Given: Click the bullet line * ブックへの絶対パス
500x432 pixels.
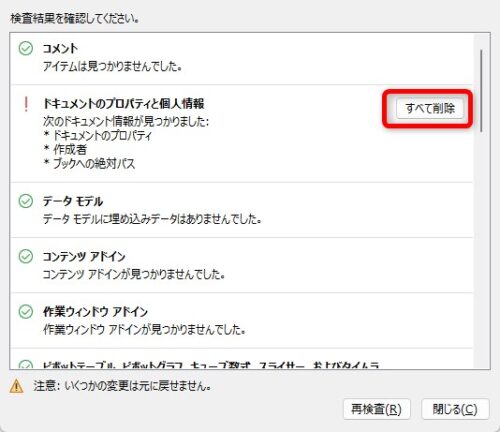Looking at the screenshot, I should pos(89,163).
